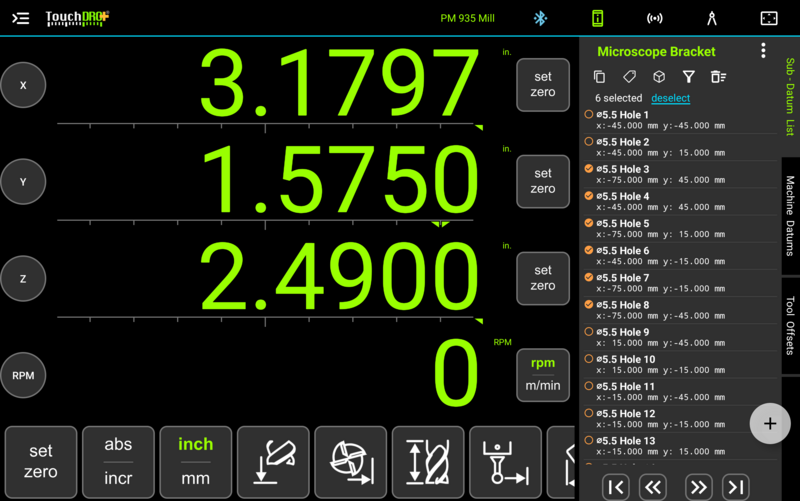800x501 pixels.
Task: Tap the tag label icon
Action: [x=629, y=77]
